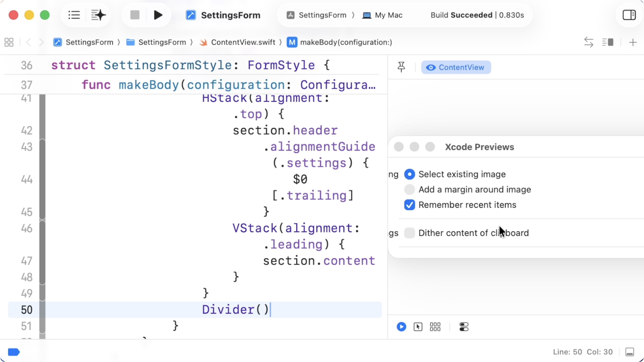Switch to selectable preview mode icon
Screen dimensions: 644x362
coord(418,327)
